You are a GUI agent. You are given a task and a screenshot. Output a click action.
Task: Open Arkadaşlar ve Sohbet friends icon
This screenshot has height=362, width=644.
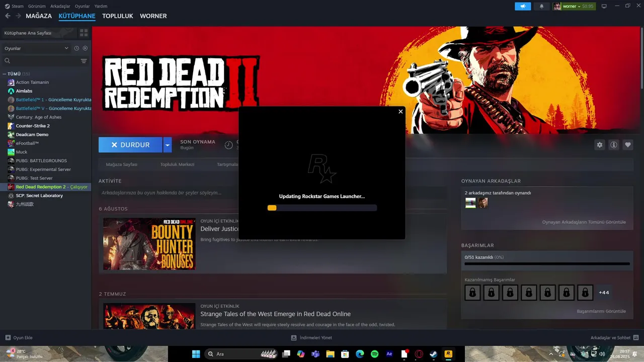coord(636,338)
